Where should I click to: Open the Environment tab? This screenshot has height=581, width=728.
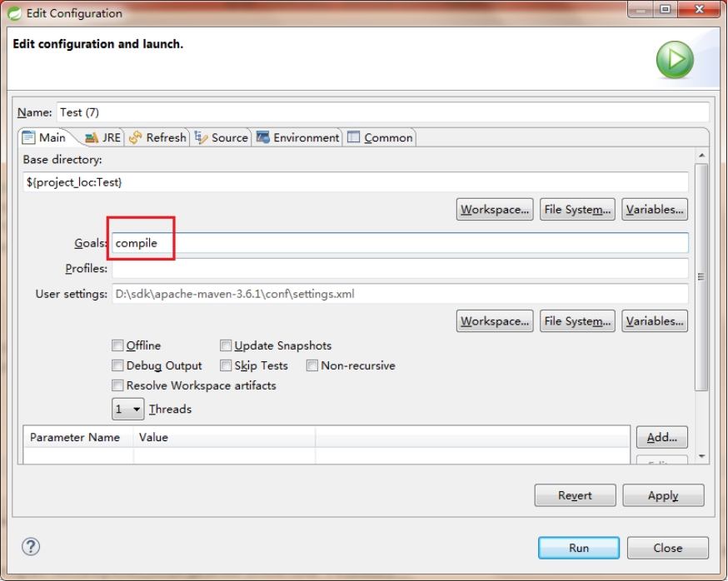(x=297, y=138)
